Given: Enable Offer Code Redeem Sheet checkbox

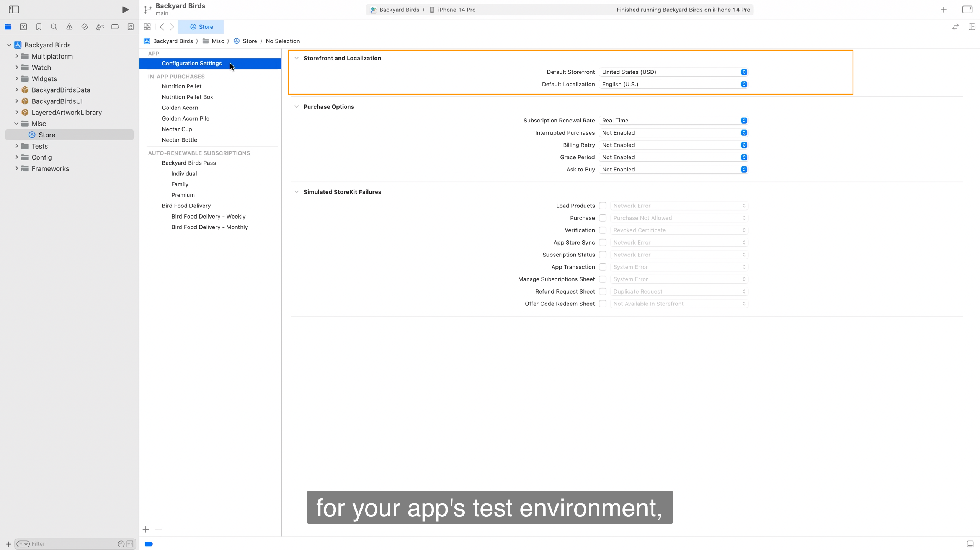Looking at the screenshot, I should click(603, 304).
